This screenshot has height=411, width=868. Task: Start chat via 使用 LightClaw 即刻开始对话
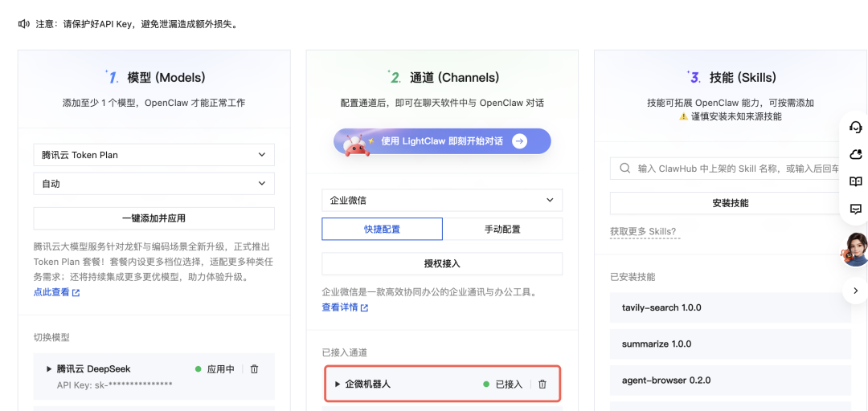point(442,141)
